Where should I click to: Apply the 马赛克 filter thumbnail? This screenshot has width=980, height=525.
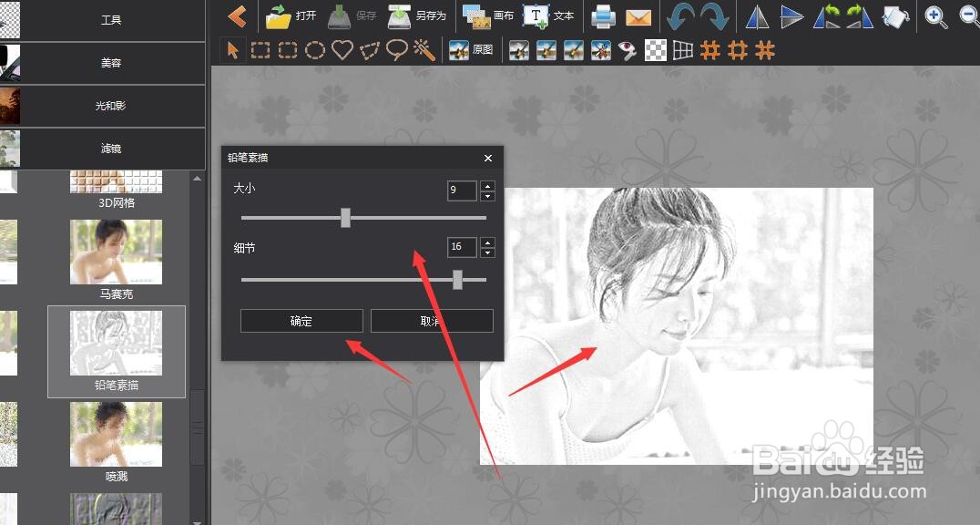(117, 252)
